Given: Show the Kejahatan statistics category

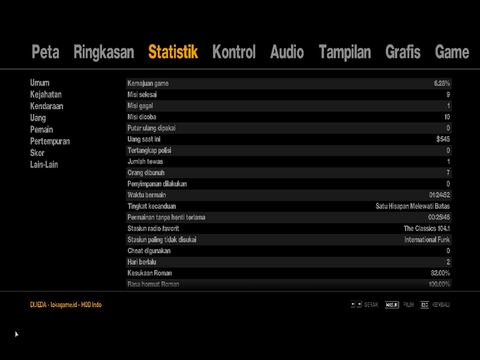Looking at the screenshot, I should (x=46, y=94).
